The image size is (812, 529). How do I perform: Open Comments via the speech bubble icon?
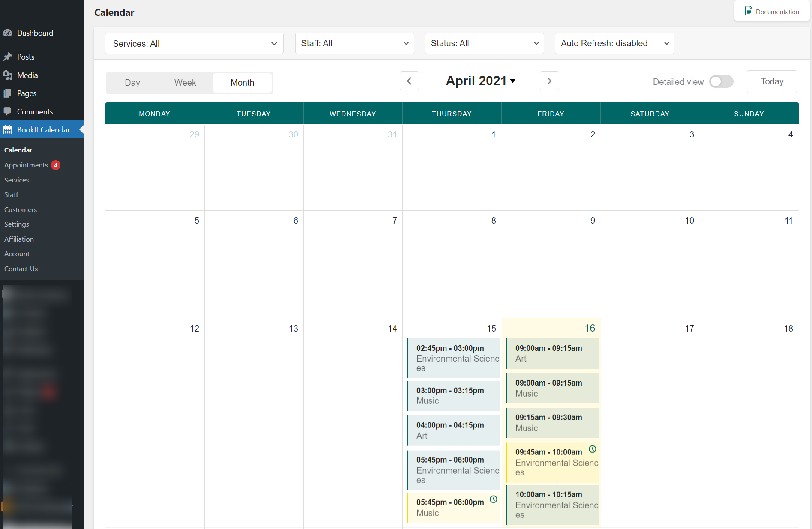pyautogui.click(x=8, y=111)
